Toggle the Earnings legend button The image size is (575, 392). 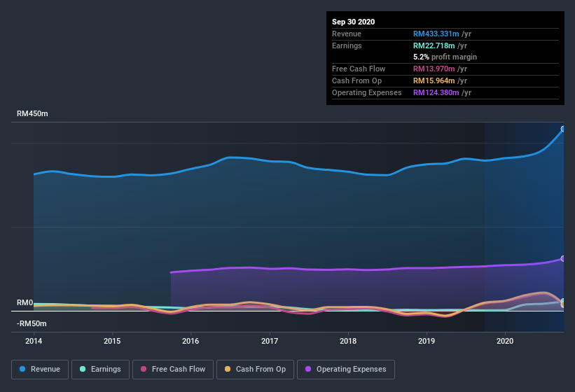[100, 370]
